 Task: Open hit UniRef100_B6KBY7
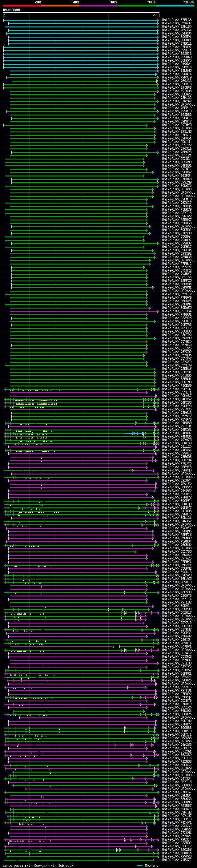pyautogui.click(x=176, y=507)
